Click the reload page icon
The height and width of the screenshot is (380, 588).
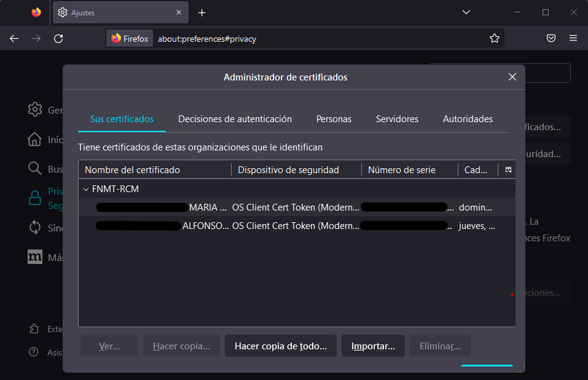click(x=58, y=39)
